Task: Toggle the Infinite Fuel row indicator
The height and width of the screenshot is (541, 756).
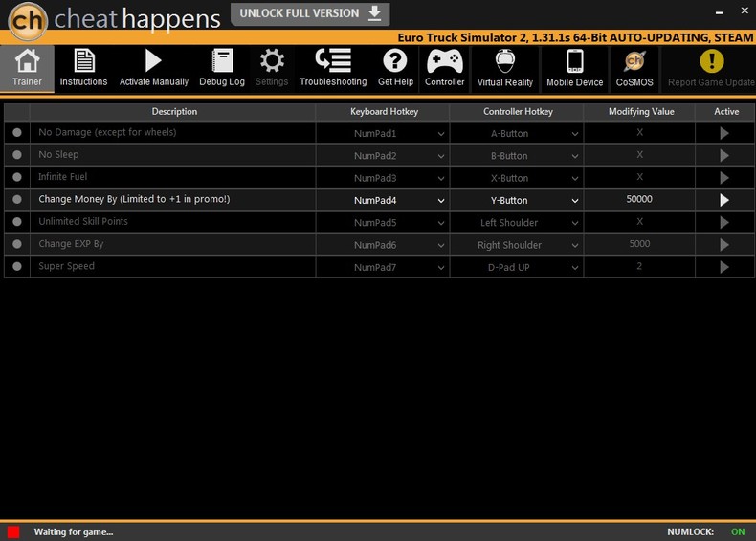Action: (17, 177)
